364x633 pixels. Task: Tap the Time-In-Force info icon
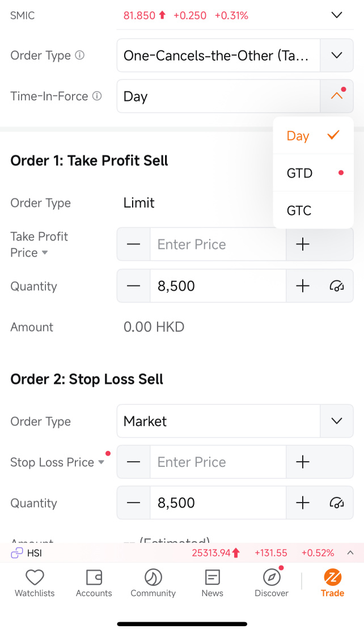click(x=97, y=96)
